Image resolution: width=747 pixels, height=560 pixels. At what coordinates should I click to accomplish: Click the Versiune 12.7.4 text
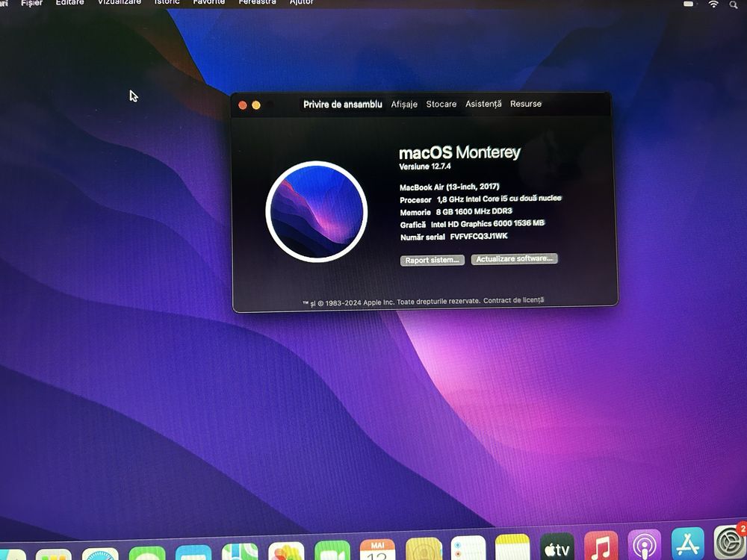[x=424, y=167]
